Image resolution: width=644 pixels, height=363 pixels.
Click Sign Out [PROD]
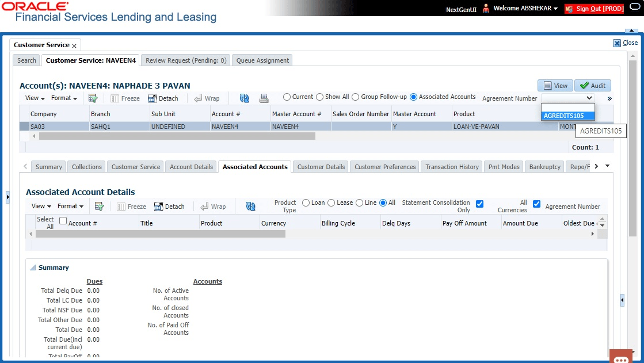[595, 9]
